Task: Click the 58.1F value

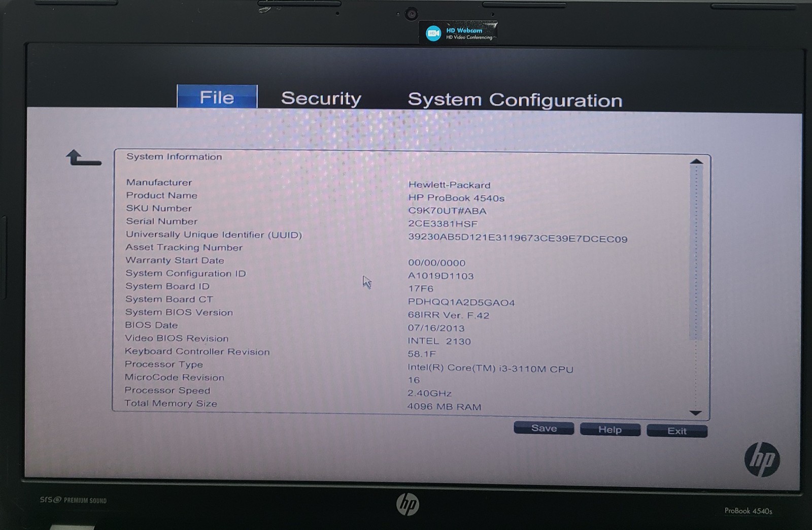Action: (x=422, y=354)
